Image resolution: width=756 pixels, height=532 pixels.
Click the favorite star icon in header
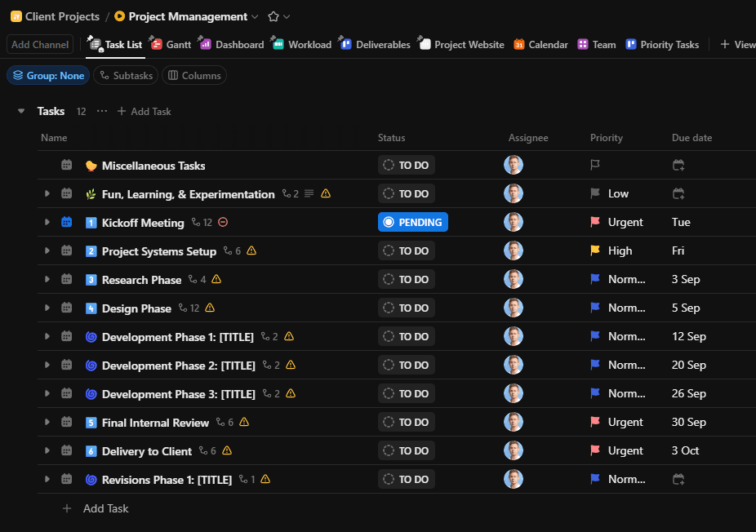[x=273, y=16]
